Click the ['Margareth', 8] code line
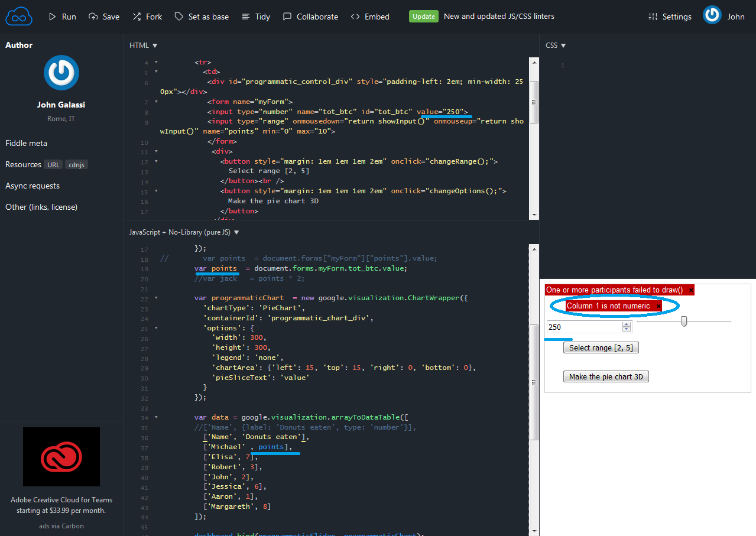The image size is (756, 536). click(x=237, y=506)
